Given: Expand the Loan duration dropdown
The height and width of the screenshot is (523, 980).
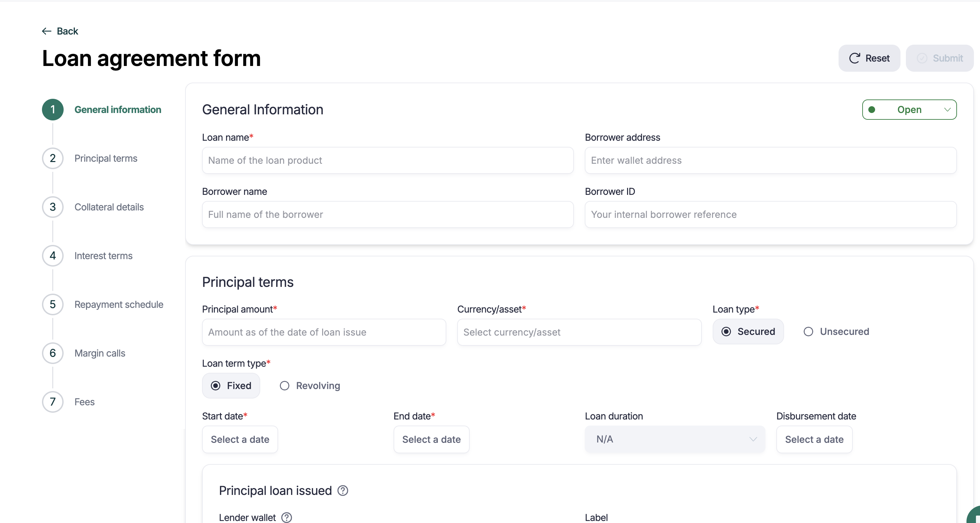Looking at the screenshot, I should (x=674, y=439).
